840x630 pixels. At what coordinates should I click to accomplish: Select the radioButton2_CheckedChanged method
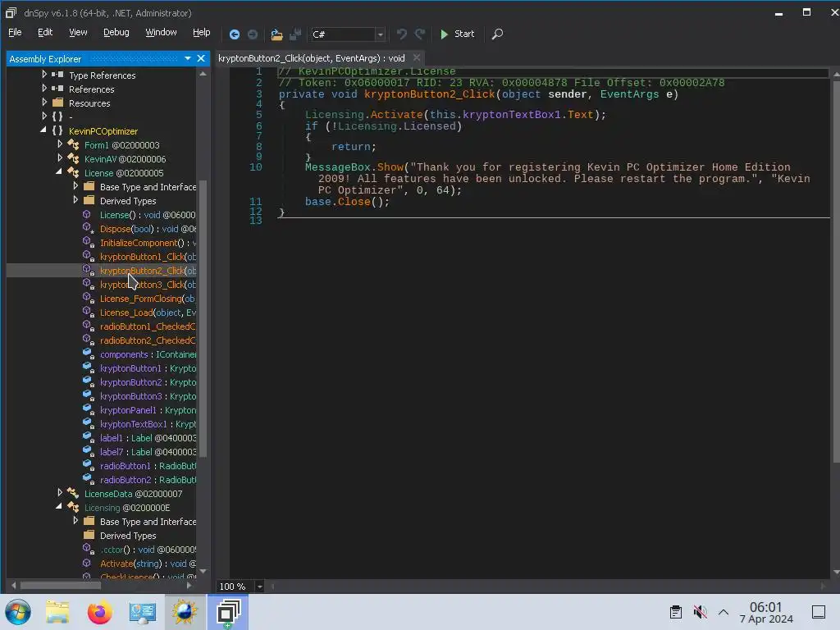tap(148, 340)
